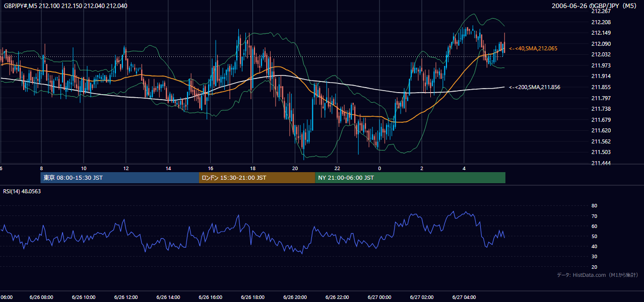Click hour label 16 under price chart
644x302 pixels.
pyautogui.click(x=211, y=168)
